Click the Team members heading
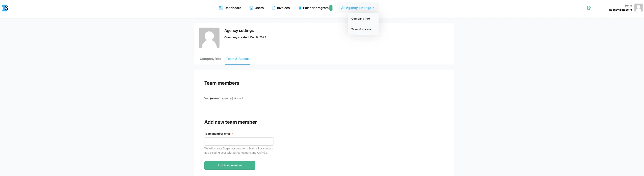 point(222,83)
